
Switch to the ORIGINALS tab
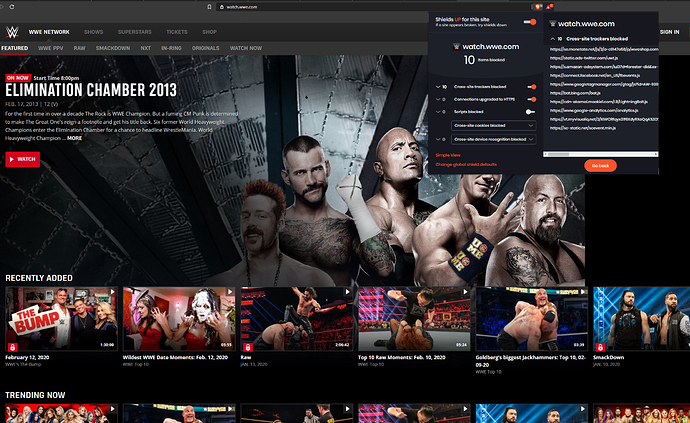[x=206, y=48]
